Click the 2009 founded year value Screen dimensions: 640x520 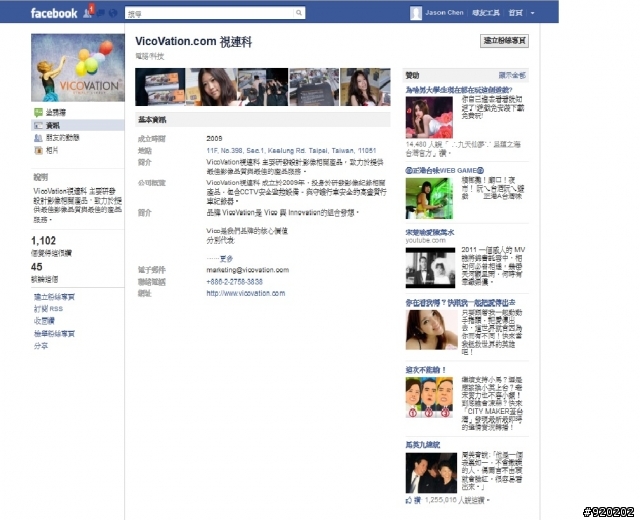tap(214, 139)
